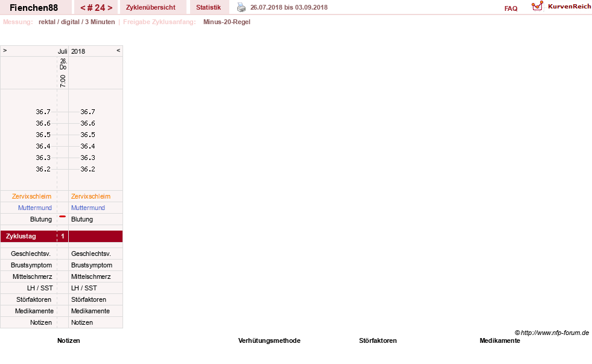
Task: Click the Juli month header
Action: click(x=62, y=51)
